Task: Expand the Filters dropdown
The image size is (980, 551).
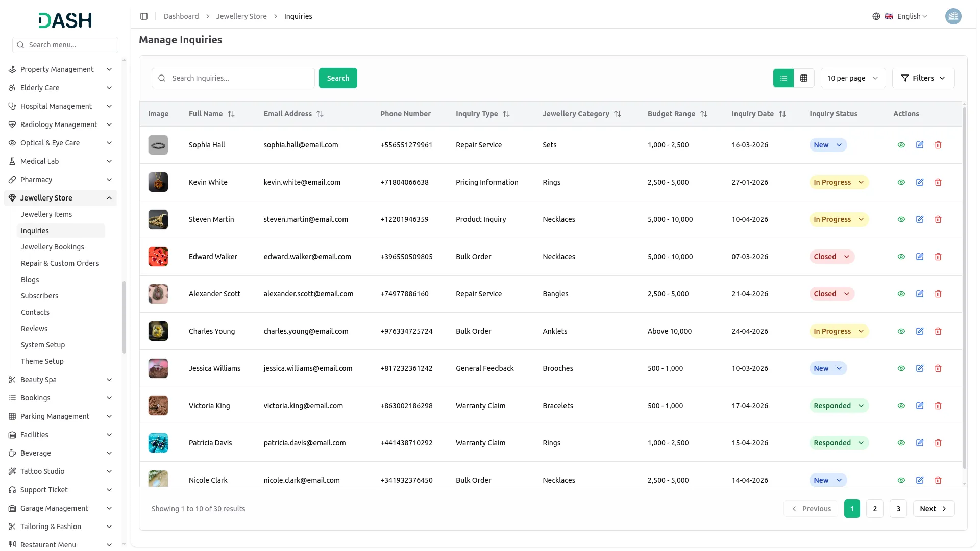Action: (x=923, y=78)
